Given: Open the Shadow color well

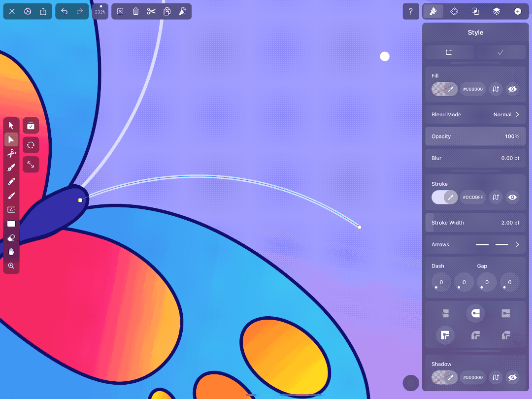Looking at the screenshot, I should 444,377.
